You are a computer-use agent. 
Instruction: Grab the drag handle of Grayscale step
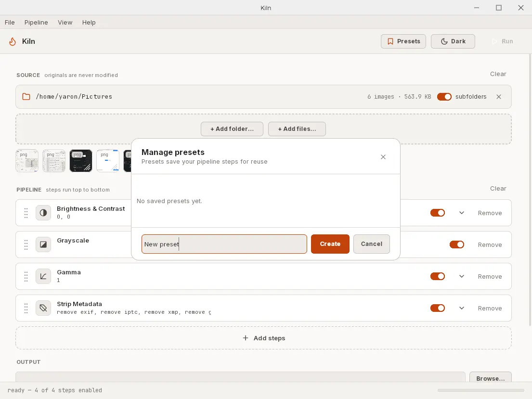coord(26,245)
